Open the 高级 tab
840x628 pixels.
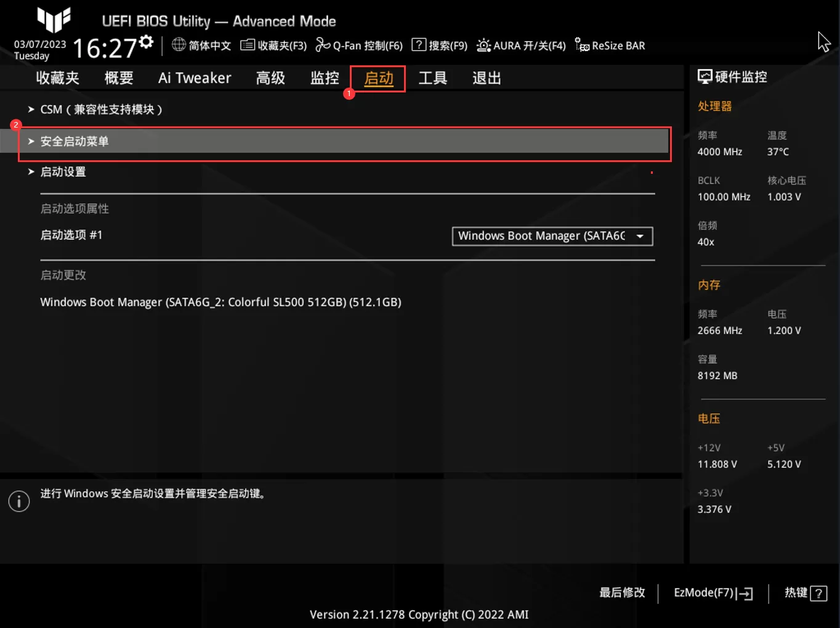click(270, 78)
